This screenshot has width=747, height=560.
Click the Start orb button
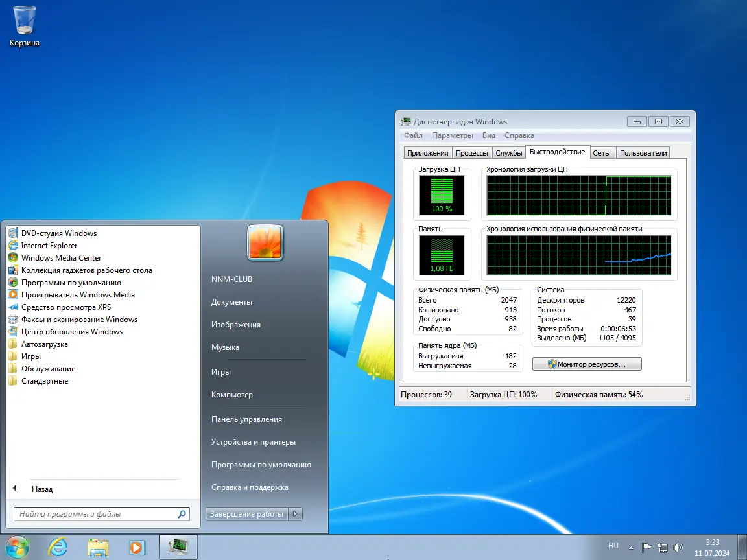click(18, 546)
